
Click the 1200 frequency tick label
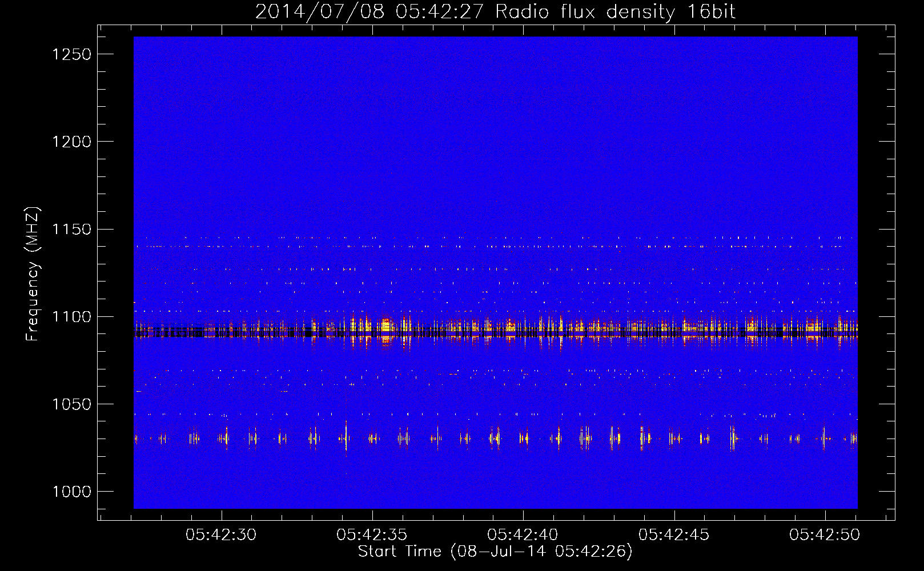click(72, 142)
